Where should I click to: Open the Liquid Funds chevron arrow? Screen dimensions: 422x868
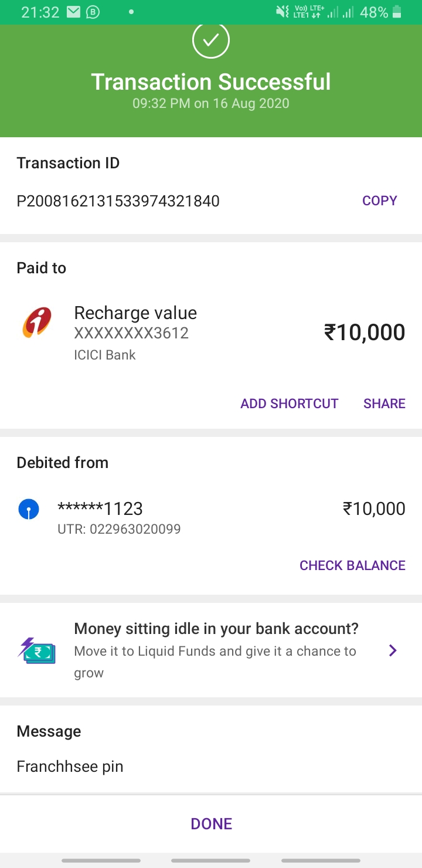(393, 650)
